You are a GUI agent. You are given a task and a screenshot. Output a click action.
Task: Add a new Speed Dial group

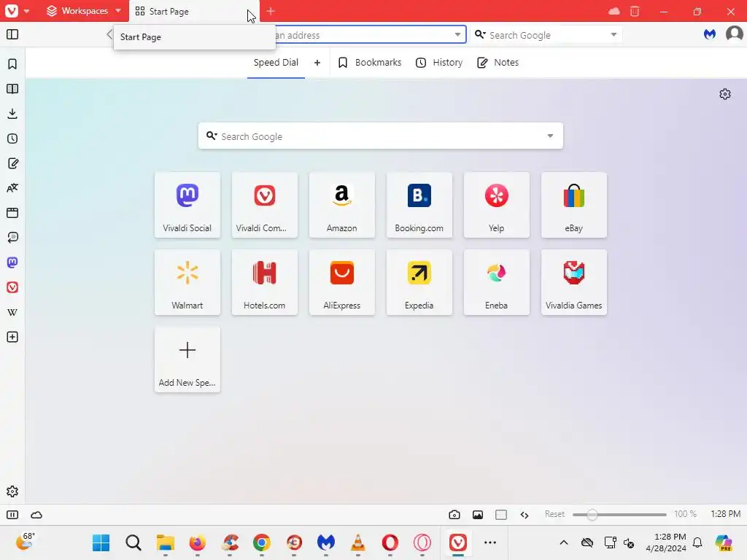[x=317, y=63]
